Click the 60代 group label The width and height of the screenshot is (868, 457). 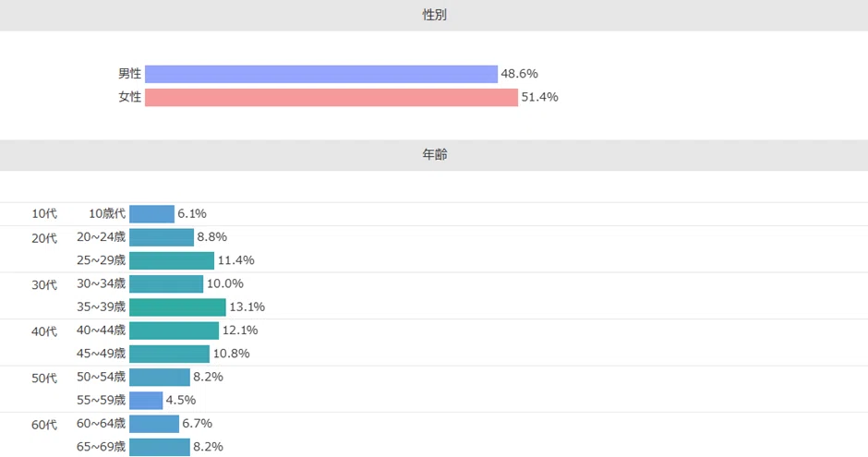[x=44, y=425]
